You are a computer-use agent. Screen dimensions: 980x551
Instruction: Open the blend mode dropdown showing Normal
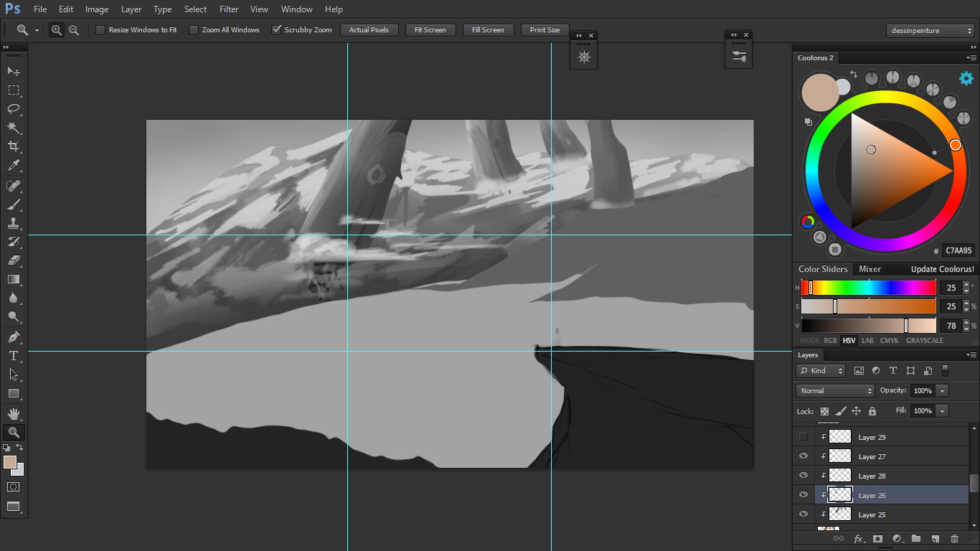834,390
